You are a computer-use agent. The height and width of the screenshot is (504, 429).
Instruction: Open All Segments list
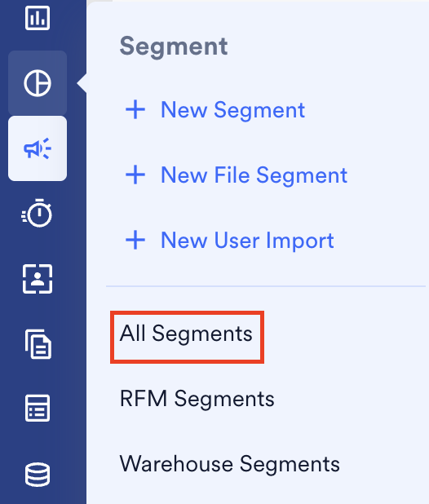tap(186, 334)
